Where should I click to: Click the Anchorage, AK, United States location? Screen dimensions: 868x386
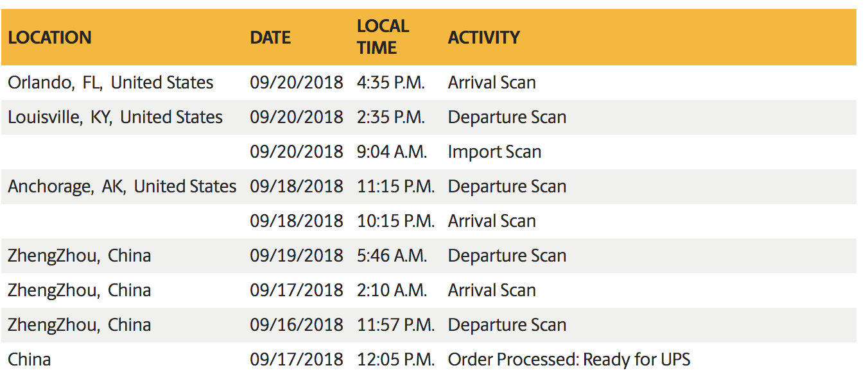(x=122, y=187)
